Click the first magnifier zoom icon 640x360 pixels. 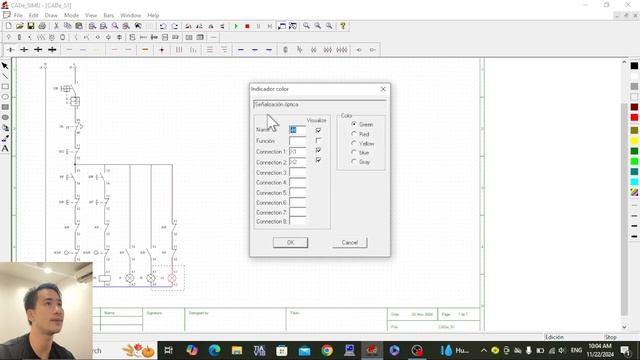click(306, 26)
